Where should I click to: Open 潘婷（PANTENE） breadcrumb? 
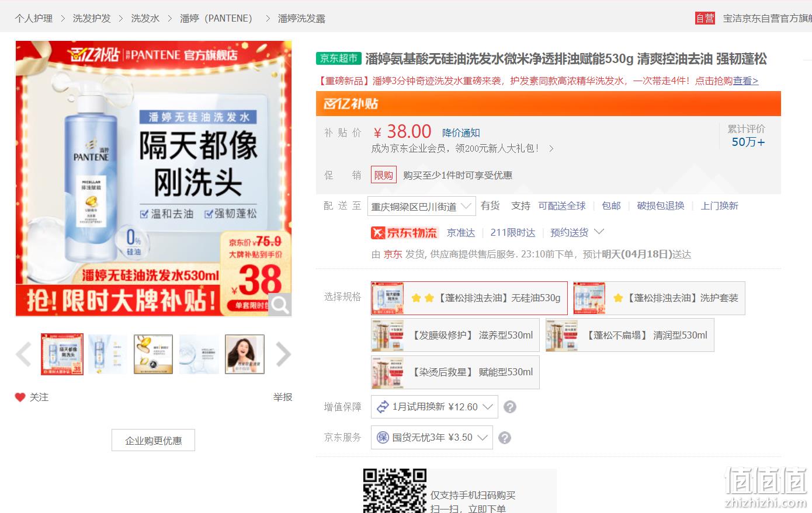216,18
